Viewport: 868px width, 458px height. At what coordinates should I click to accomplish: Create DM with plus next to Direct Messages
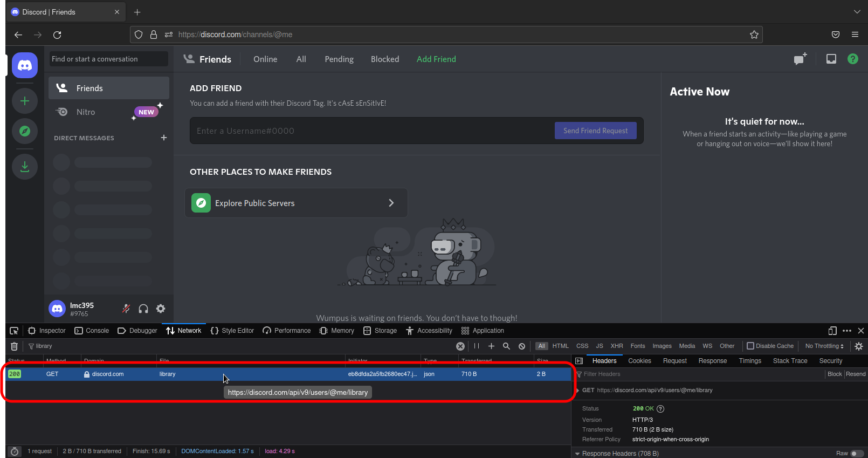tap(164, 138)
